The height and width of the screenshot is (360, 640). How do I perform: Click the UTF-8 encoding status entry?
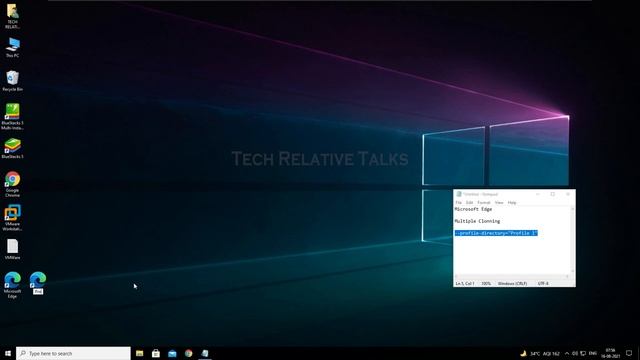point(543,283)
